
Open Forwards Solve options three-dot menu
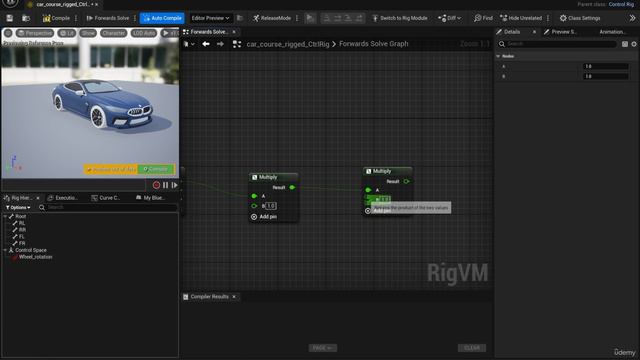[135, 18]
